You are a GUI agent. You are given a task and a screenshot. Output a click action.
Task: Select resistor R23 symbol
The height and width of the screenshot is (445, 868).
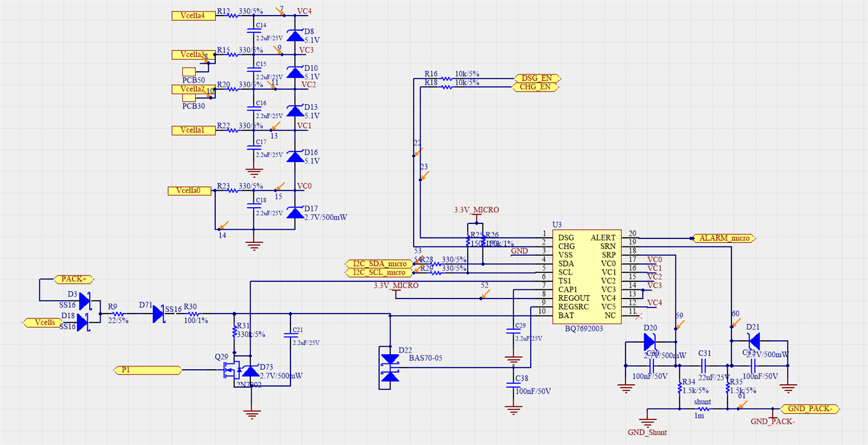point(233,190)
